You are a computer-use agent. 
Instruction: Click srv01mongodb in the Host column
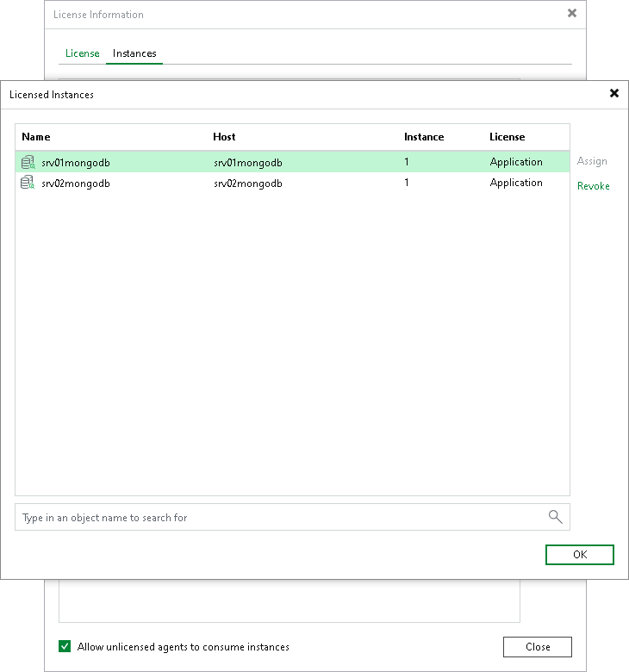(x=248, y=163)
